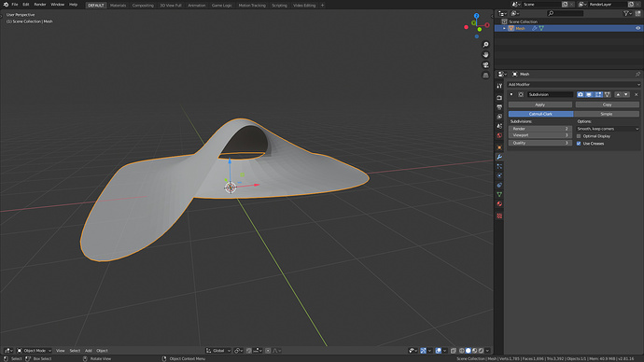Viewport: 644px width, 362px height.
Task: Toggle Subdivision modifier edit mode display
Action: coord(598,94)
